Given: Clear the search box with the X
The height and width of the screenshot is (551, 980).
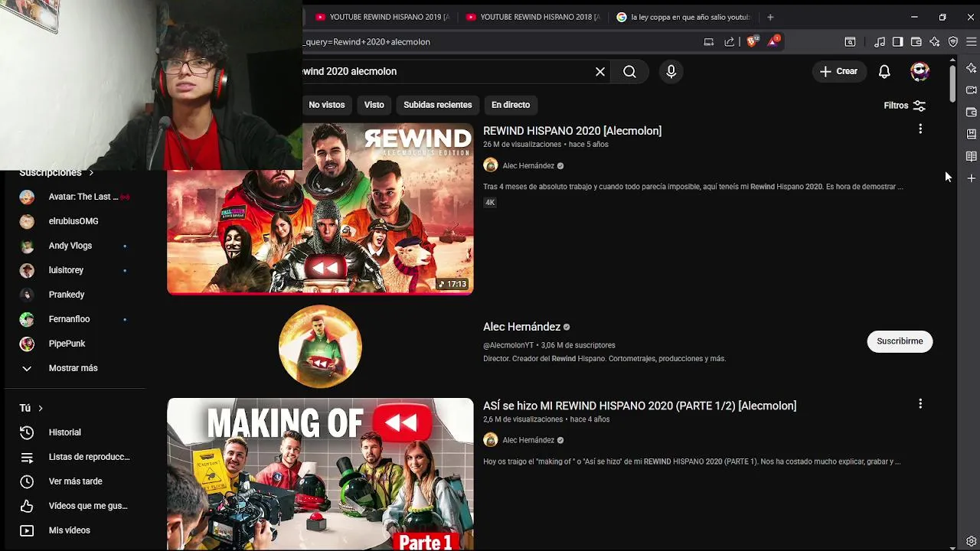Looking at the screenshot, I should click(x=600, y=71).
